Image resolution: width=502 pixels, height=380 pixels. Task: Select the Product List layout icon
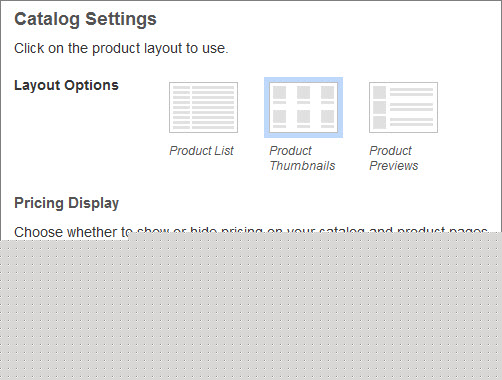point(203,107)
